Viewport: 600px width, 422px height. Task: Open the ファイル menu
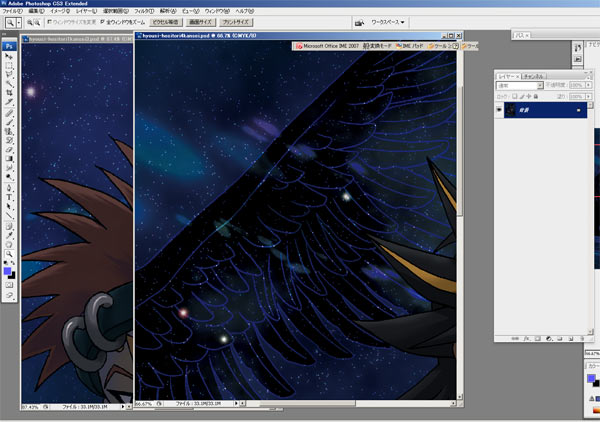point(12,11)
